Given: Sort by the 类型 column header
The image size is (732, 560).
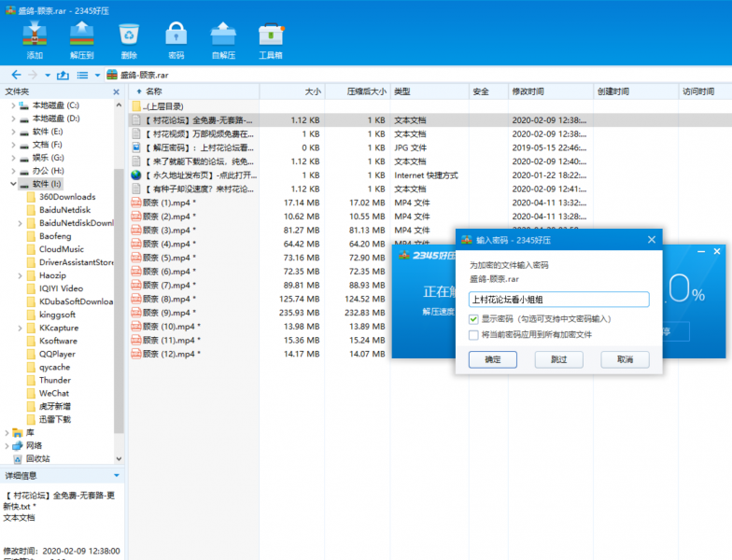Looking at the screenshot, I should [x=429, y=91].
